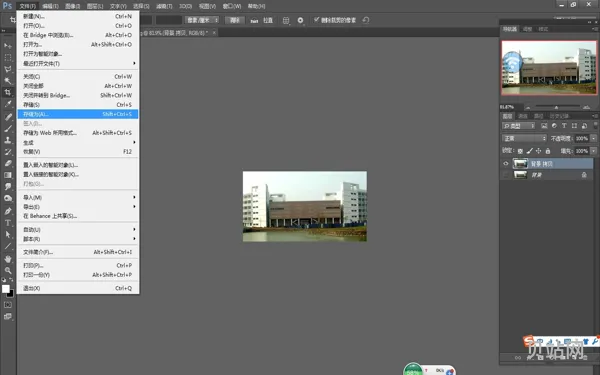Toggle the layer filter on/off switch

coord(595,125)
